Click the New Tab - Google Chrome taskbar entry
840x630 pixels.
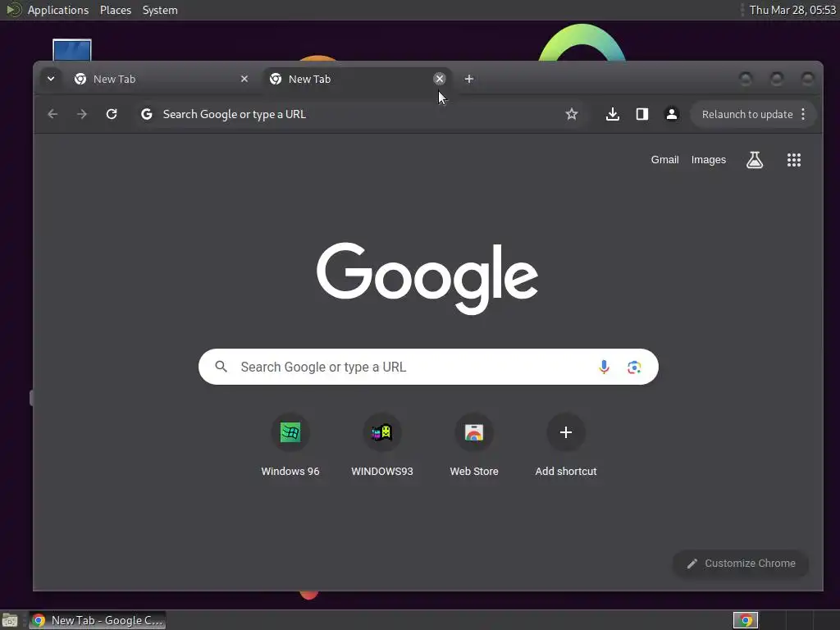click(x=97, y=620)
